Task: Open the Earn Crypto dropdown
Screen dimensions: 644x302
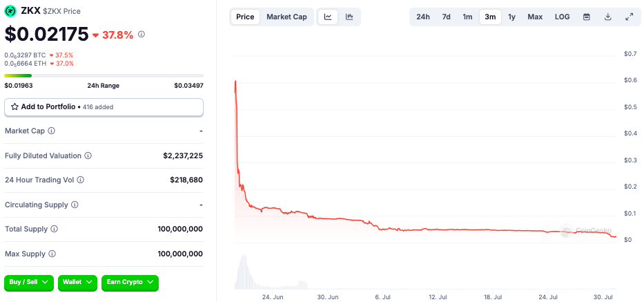Action: pos(130,282)
